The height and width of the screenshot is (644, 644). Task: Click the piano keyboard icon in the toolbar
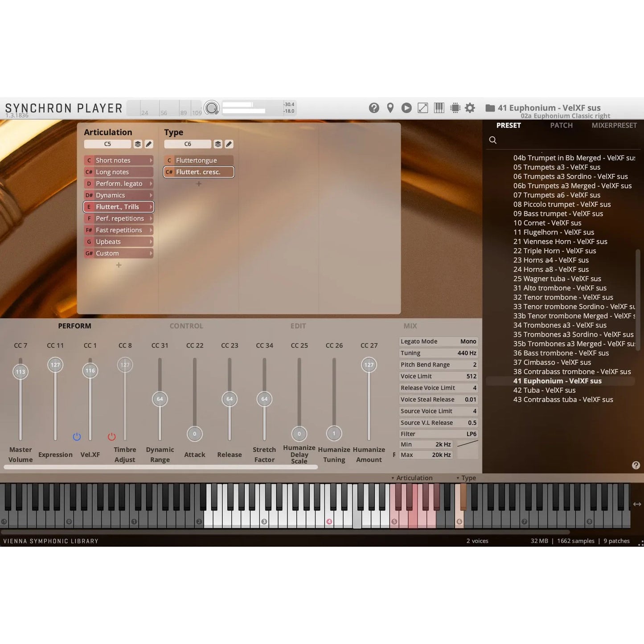point(439,108)
